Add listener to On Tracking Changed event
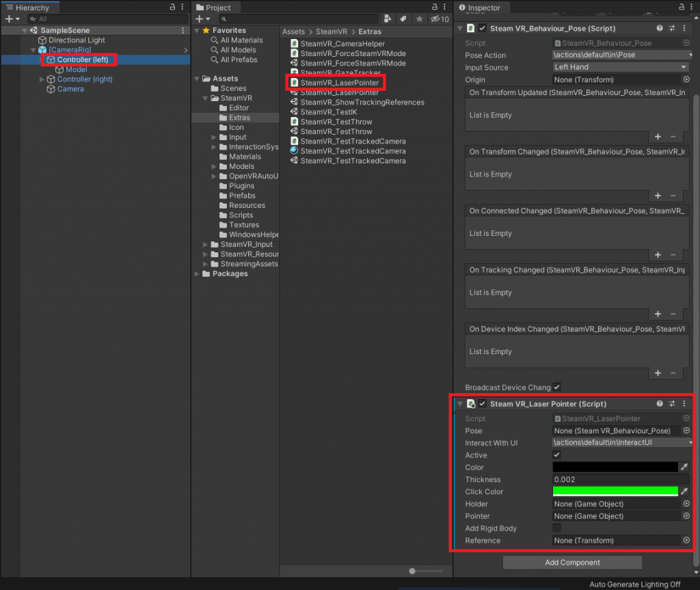The width and height of the screenshot is (700, 590). coord(658,314)
